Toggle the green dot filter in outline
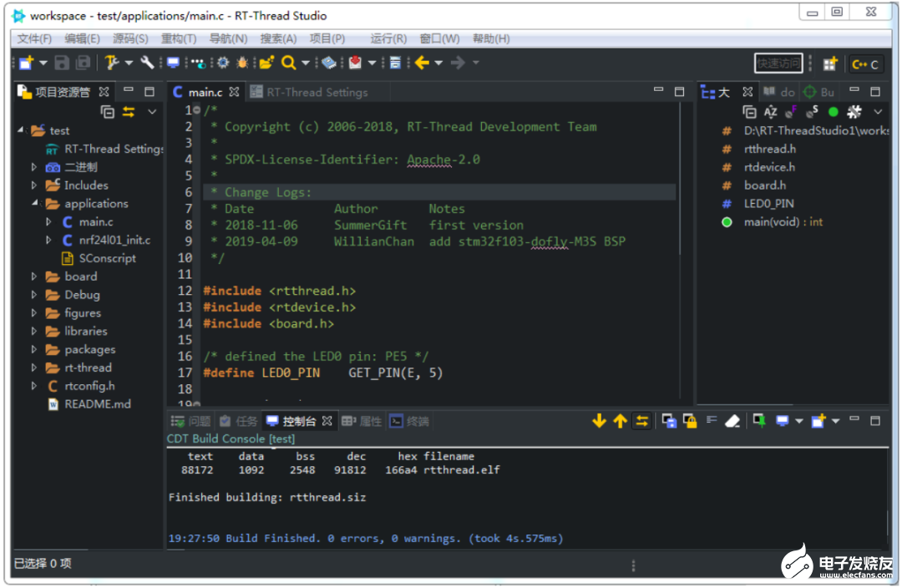 pyautogui.click(x=833, y=112)
